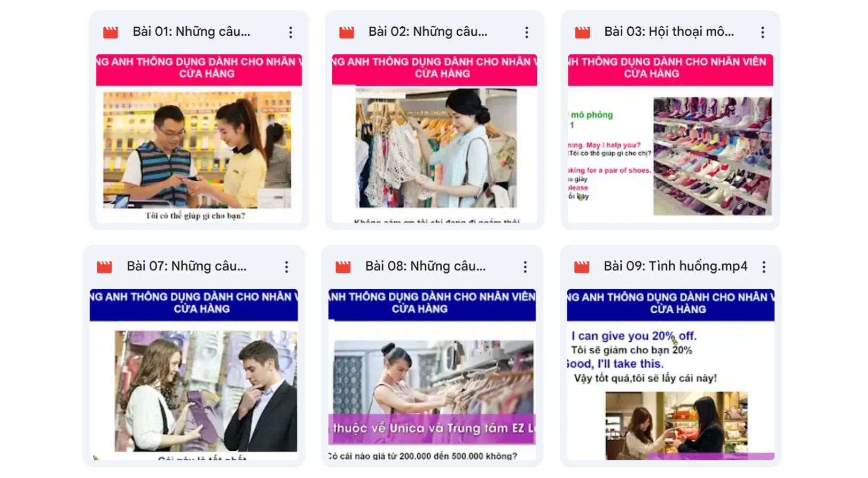Select the file title Bài 02: Những câu...

pos(428,32)
